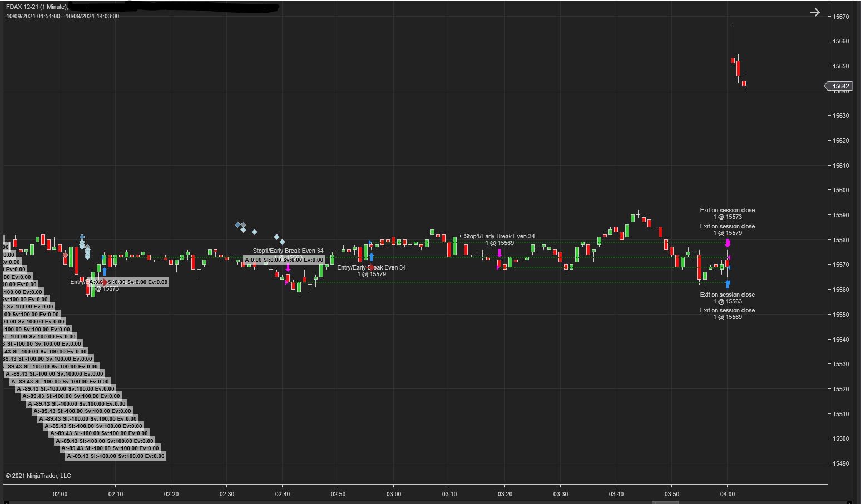Screen dimensions: 861x504
Task: Grab the horizontal scrollbar thumb below the chart
Action: (x=665, y=502)
